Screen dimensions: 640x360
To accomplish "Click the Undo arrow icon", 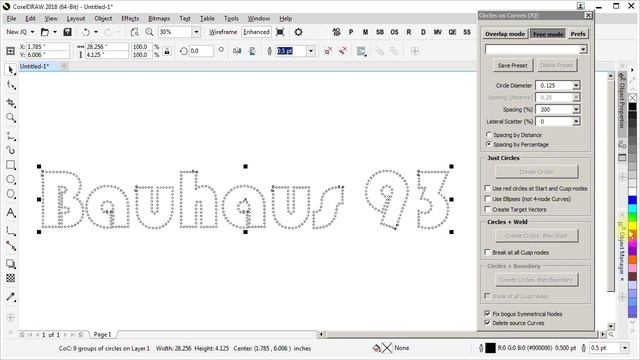I will [86, 32].
